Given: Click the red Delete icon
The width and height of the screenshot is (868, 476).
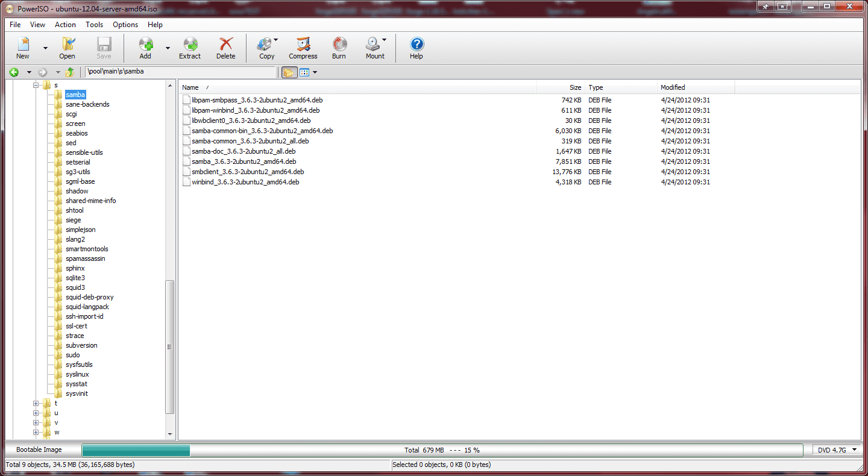Looking at the screenshot, I should 226,44.
